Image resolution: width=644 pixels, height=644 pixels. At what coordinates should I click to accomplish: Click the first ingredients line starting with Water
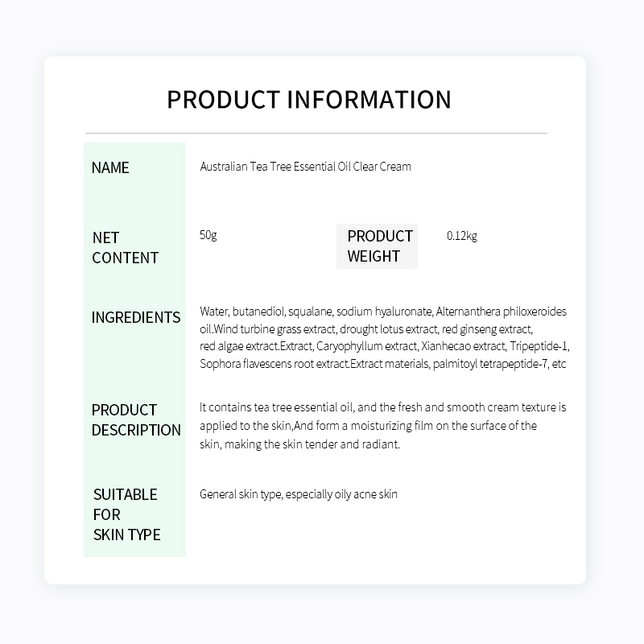coord(383,312)
